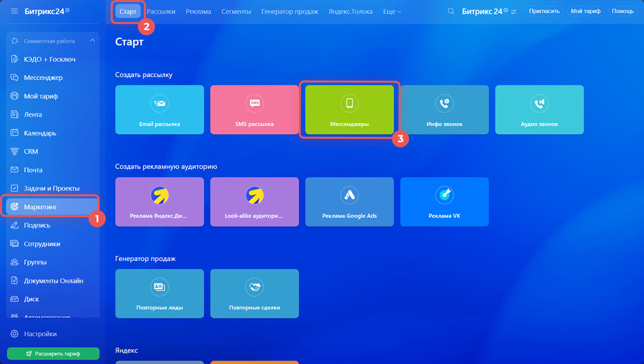Image resolution: width=644 pixels, height=364 pixels.
Task: Open the Реклама VK card
Action: [444, 202]
